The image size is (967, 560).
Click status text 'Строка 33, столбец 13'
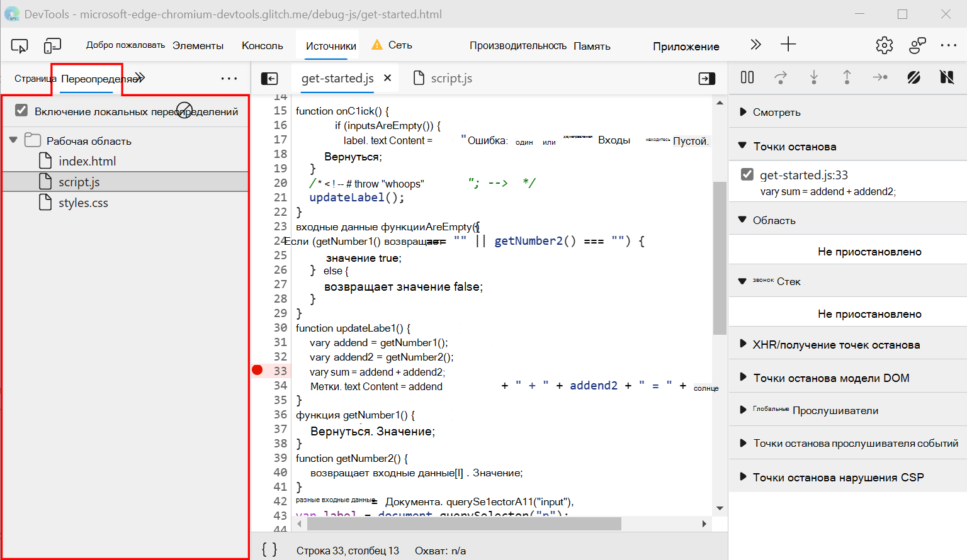tap(348, 551)
